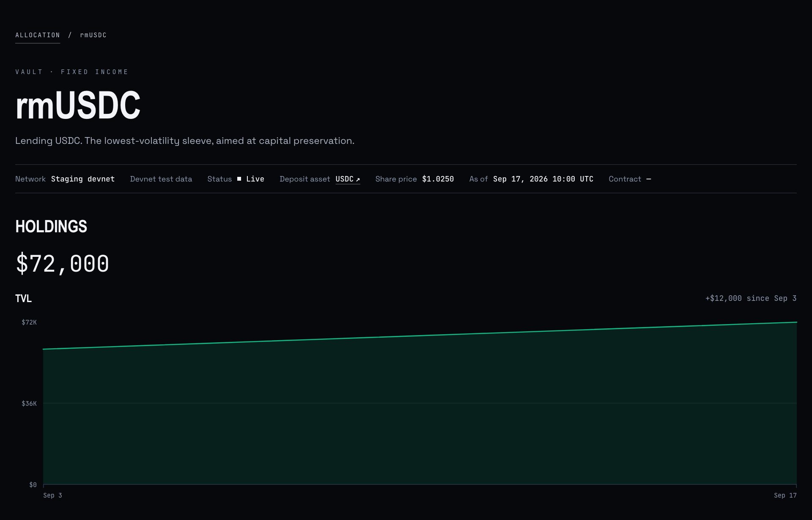Image resolution: width=812 pixels, height=520 pixels.
Task: Click the $36K y-axis label
Action: click(x=29, y=404)
